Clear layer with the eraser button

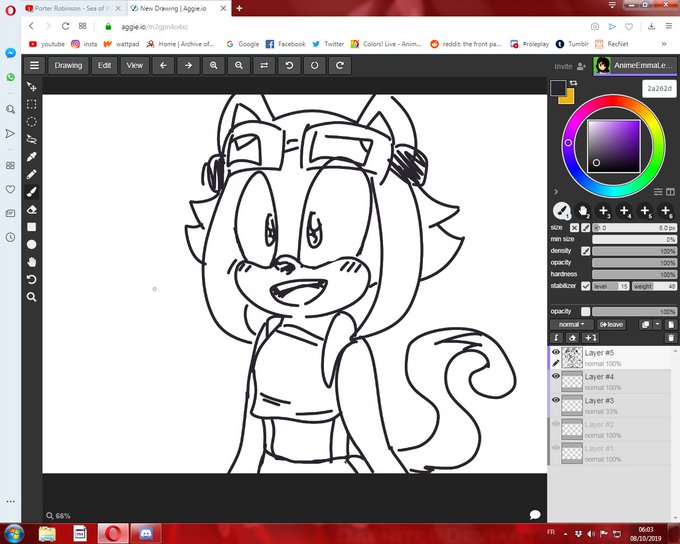[572, 338]
